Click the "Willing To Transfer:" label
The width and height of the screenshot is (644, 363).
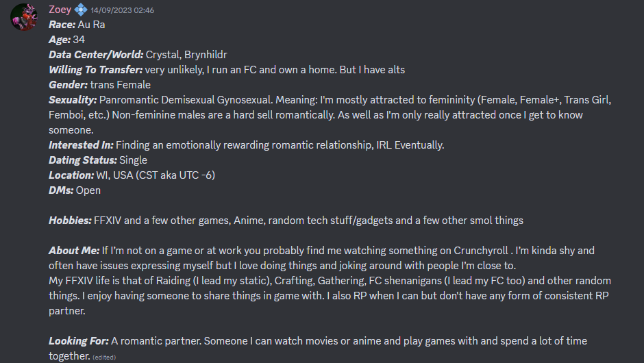[95, 70]
